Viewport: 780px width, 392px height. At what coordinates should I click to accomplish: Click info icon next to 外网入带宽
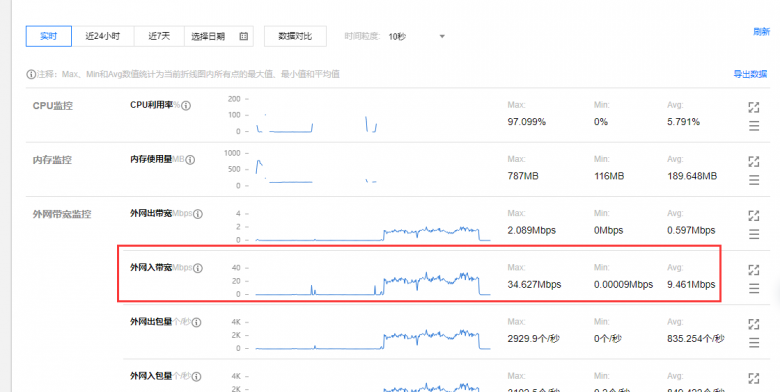(x=197, y=268)
